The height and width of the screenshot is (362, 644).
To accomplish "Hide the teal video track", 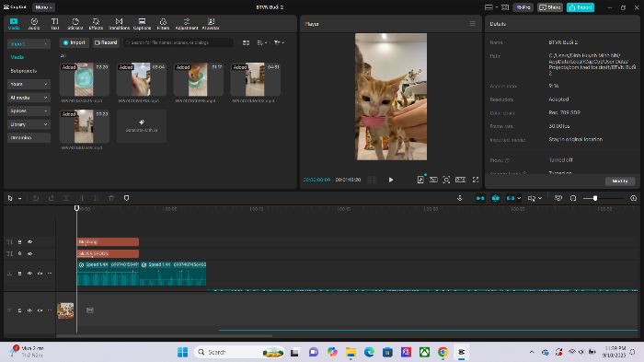I will [29, 274].
